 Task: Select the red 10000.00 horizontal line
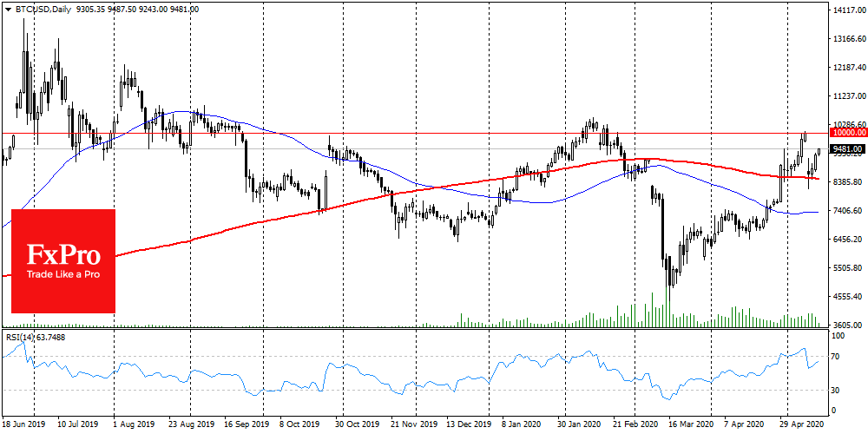tap(415, 134)
